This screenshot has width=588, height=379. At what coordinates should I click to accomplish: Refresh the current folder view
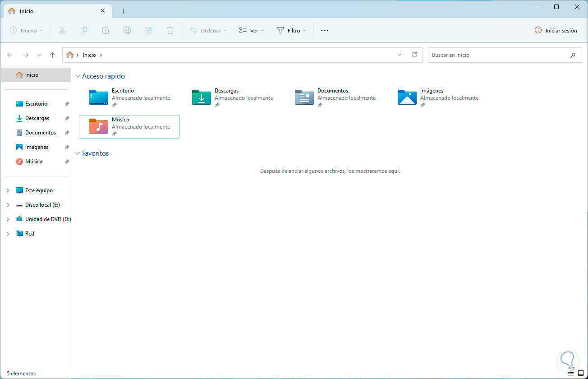414,55
